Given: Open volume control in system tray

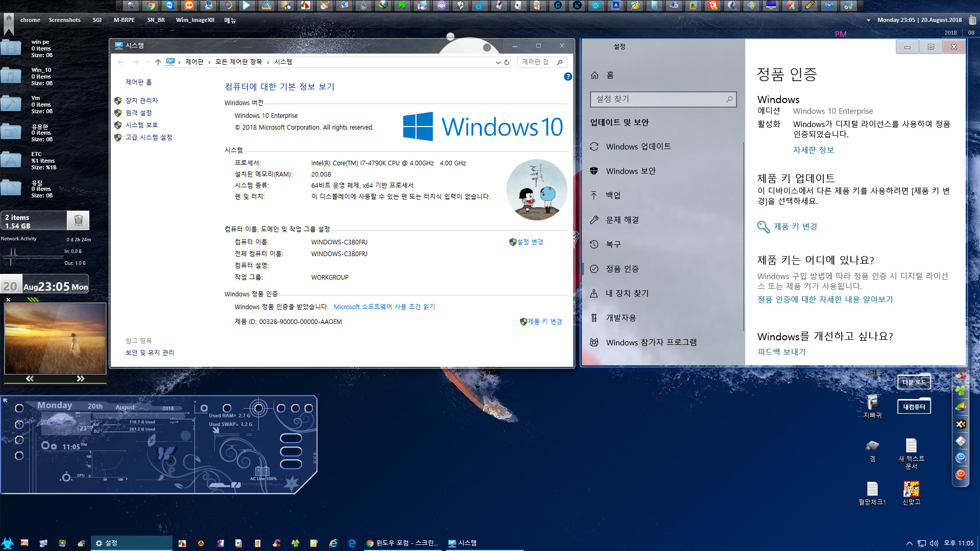Looking at the screenshot, I should click(x=934, y=543).
